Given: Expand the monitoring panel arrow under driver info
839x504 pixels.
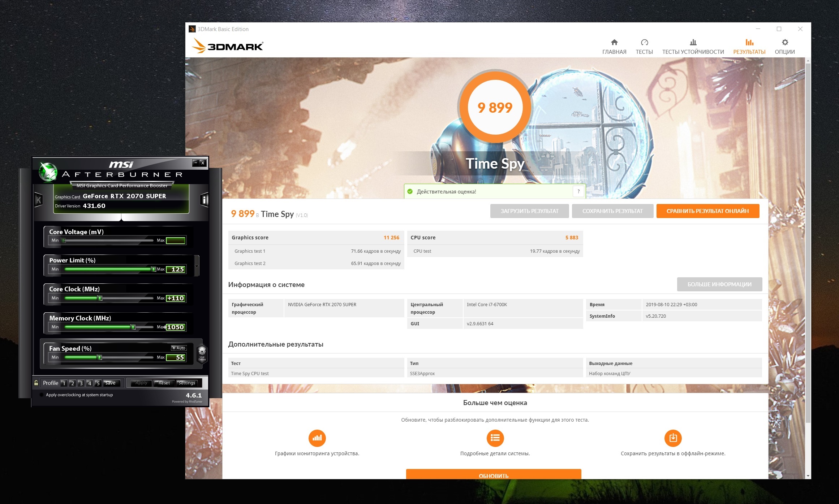Looking at the screenshot, I should click(x=121, y=217).
